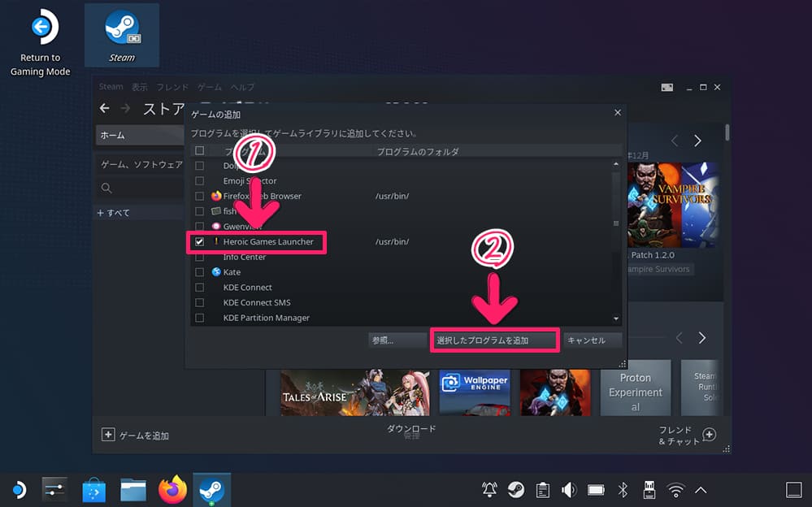Launch Firefox from the taskbar
The height and width of the screenshot is (507, 812).
click(x=172, y=489)
